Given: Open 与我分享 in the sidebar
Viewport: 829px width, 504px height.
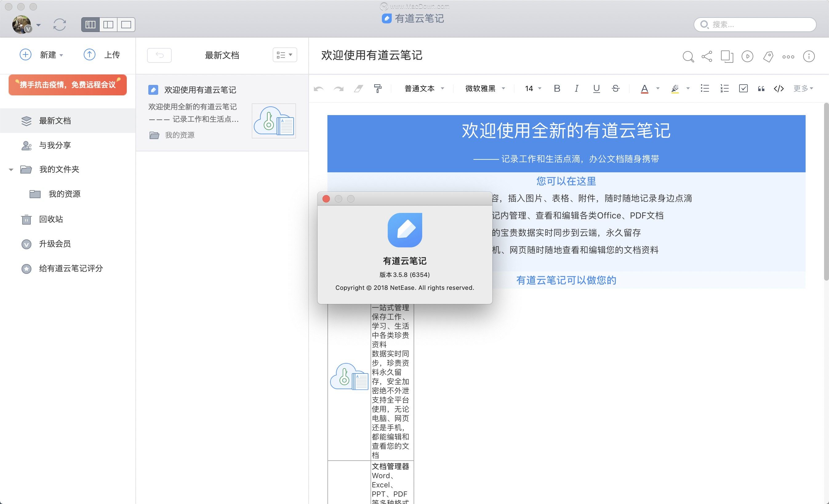Looking at the screenshot, I should 68,145.
